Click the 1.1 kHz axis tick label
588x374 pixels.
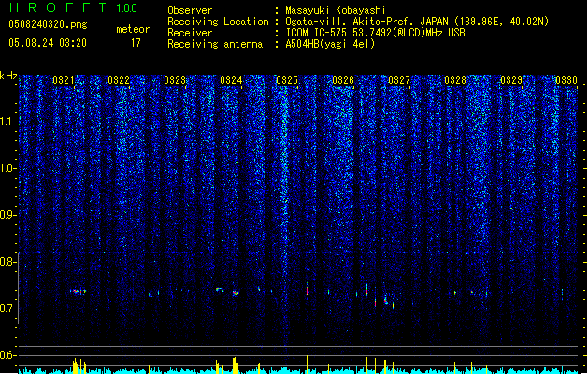point(7,122)
